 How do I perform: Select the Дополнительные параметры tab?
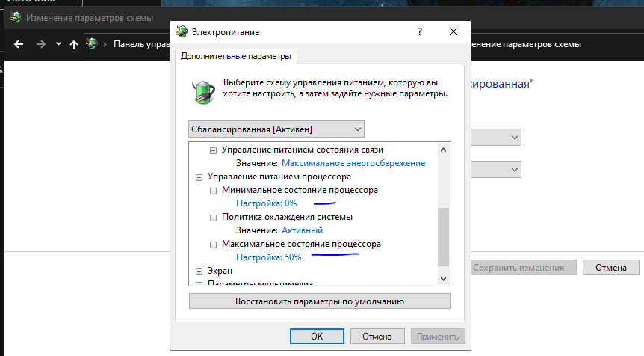pos(236,56)
